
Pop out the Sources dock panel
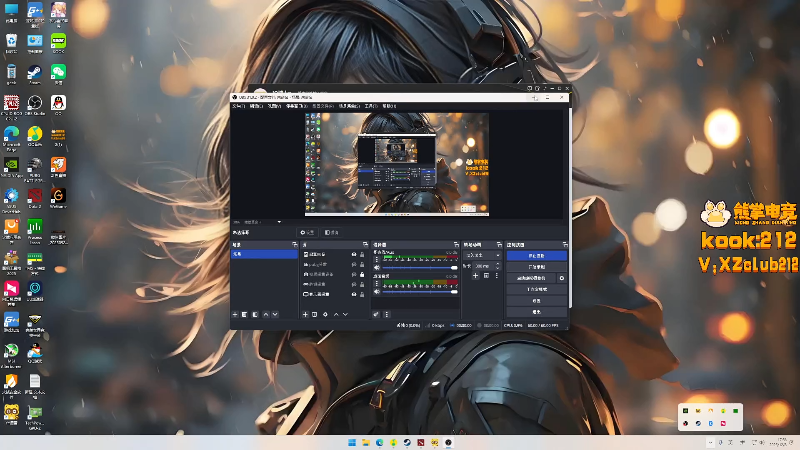pos(365,245)
